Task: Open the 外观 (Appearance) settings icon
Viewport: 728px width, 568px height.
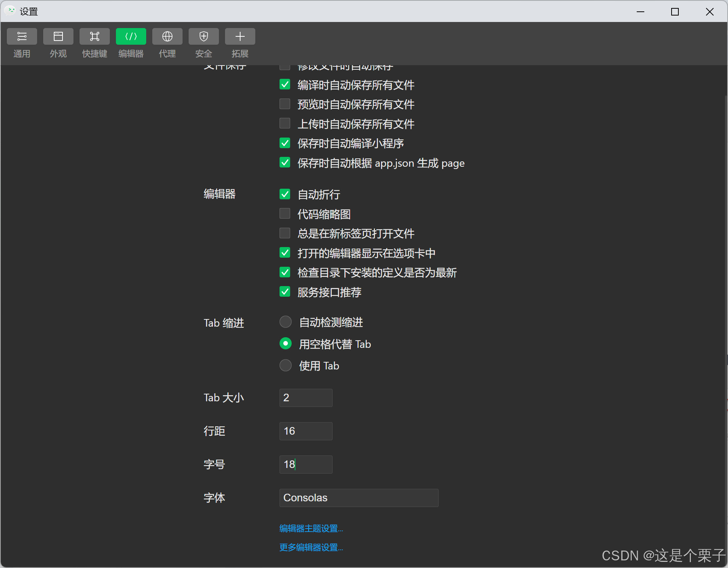Action: tap(58, 37)
